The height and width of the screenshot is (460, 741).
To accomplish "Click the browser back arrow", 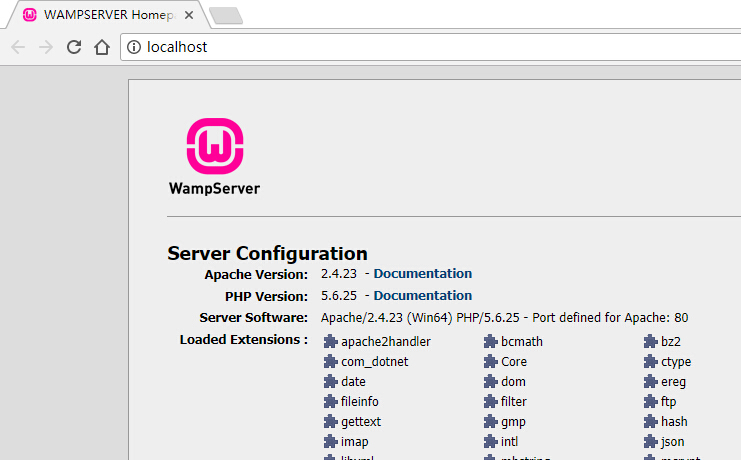I will tap(18, 47).
